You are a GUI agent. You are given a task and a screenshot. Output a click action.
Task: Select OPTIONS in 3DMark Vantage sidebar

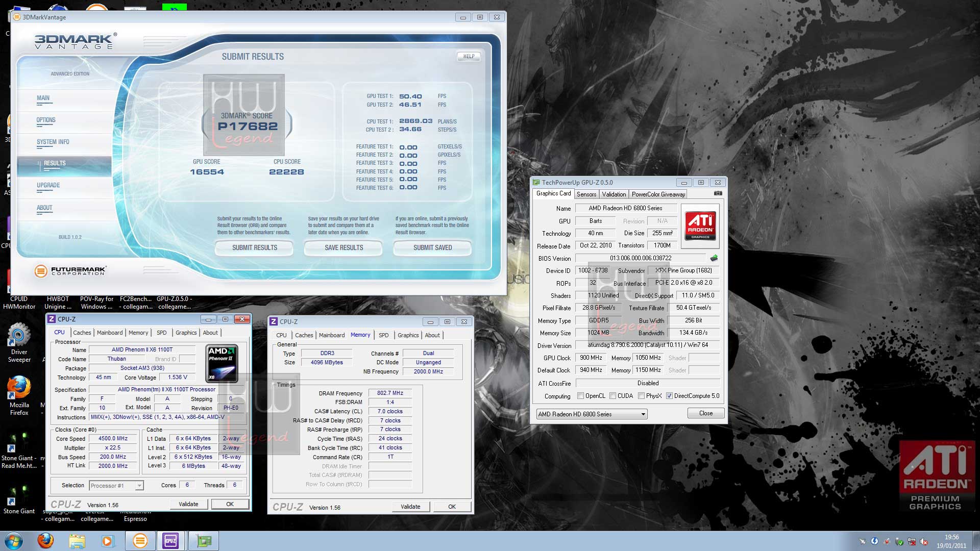pyautogui.click(x=46, y=120)
